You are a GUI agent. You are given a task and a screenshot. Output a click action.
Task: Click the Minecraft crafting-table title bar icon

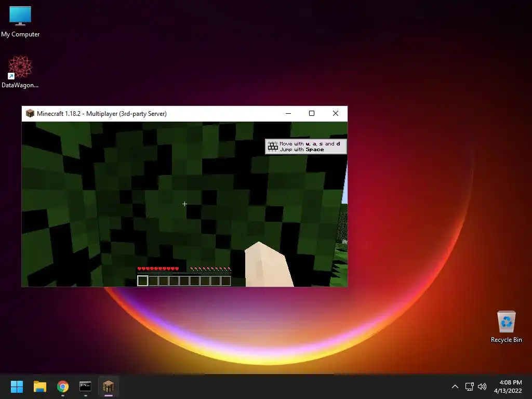(x=30, y=113)
